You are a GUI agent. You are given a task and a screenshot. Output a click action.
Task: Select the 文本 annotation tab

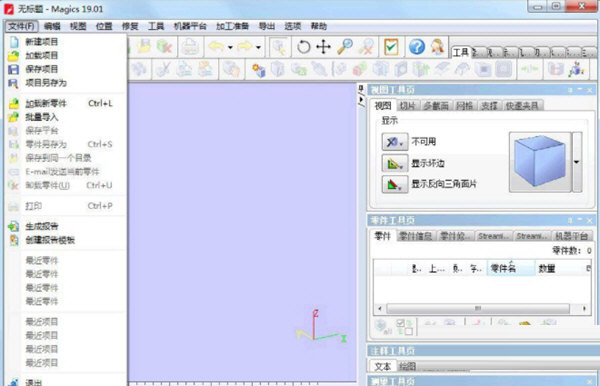383,366
